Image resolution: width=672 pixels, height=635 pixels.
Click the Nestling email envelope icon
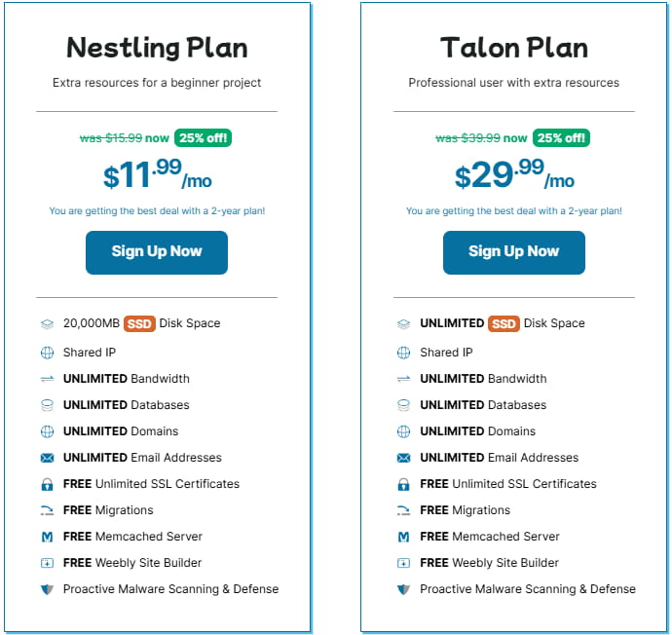click(48, 458)
